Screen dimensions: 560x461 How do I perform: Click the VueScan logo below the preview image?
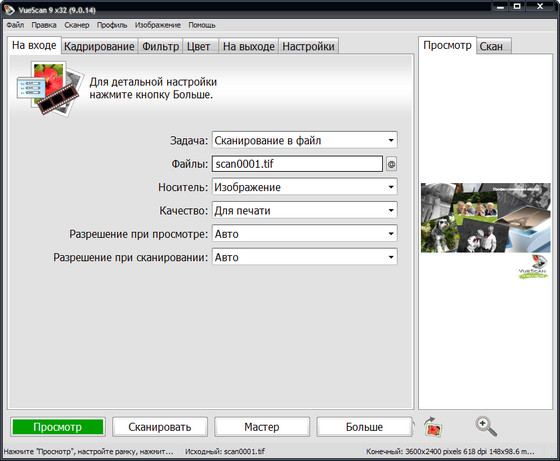point(534,267)
